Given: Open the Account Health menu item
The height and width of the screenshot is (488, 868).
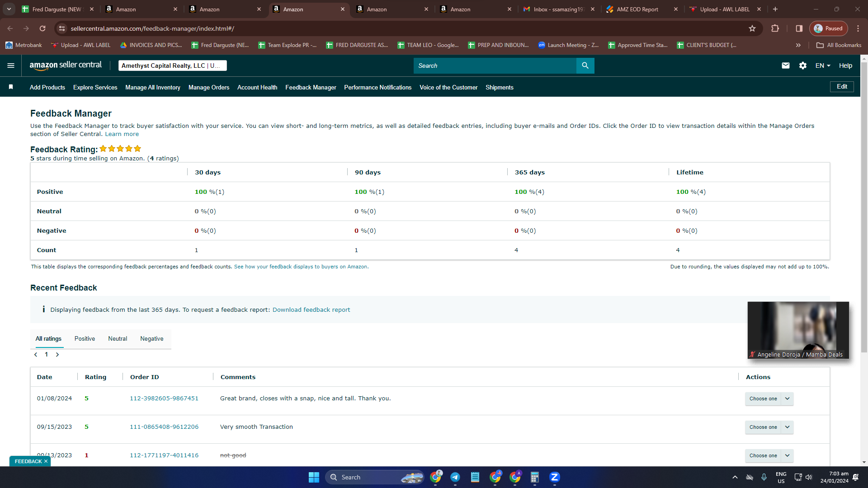Looking at the screenshot, I should (x=257, y=87).
